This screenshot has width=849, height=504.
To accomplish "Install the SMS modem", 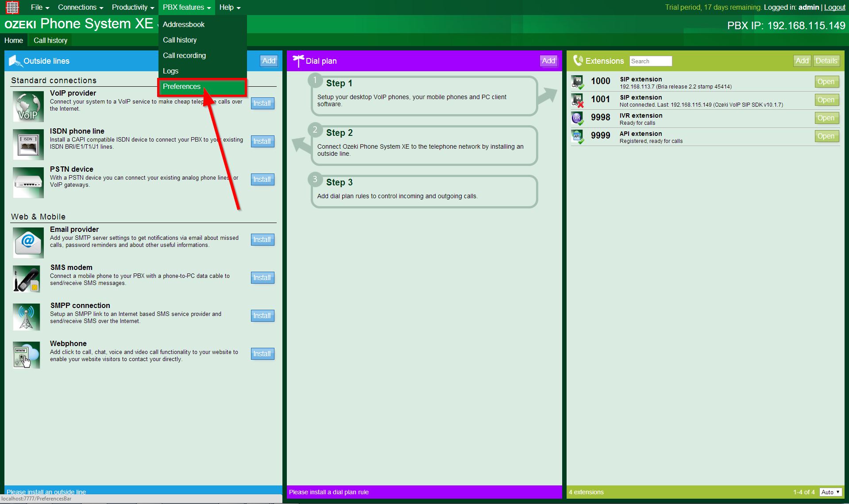I will (262, 277).
